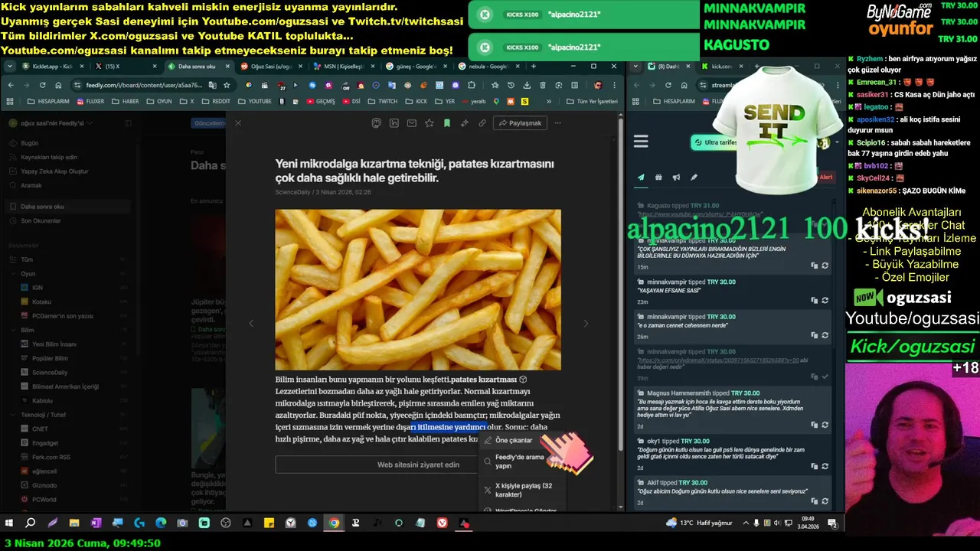Share article via LinkedIn icon
This screenshot has height=551, width=980.
(x=394, y=123)
